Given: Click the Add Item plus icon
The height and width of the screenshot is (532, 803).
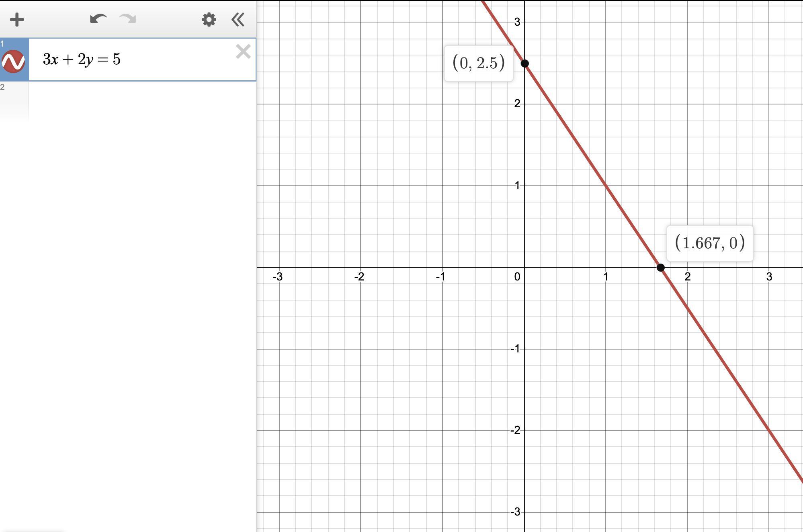Looking at the screenshot, I should pyautogui.click(x=17, y=20).
